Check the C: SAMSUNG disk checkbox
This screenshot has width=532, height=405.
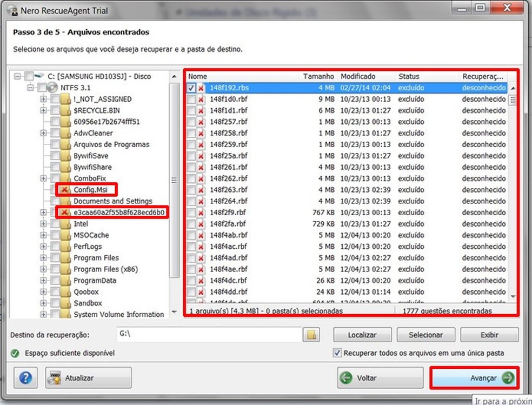(29, 76)
